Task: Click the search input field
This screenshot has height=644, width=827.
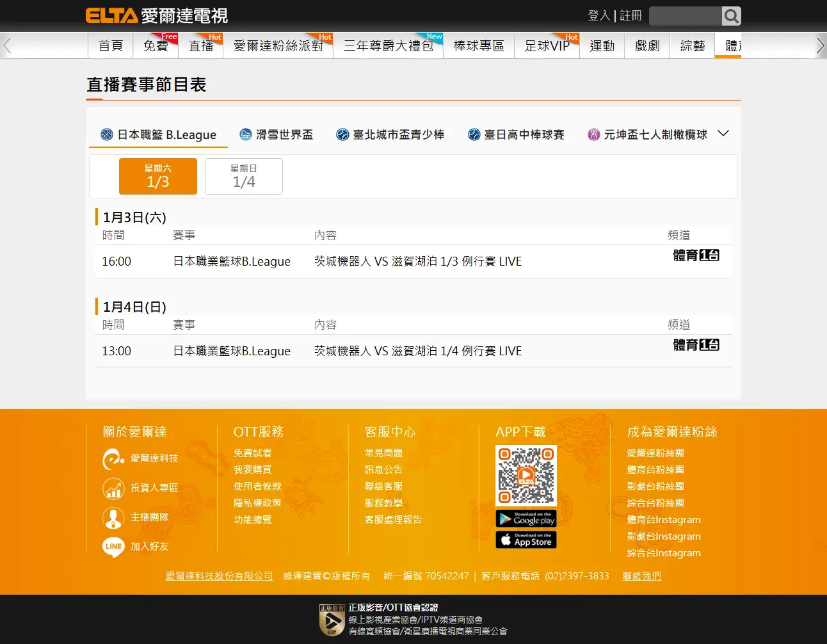Action: [x=685, y=16]
